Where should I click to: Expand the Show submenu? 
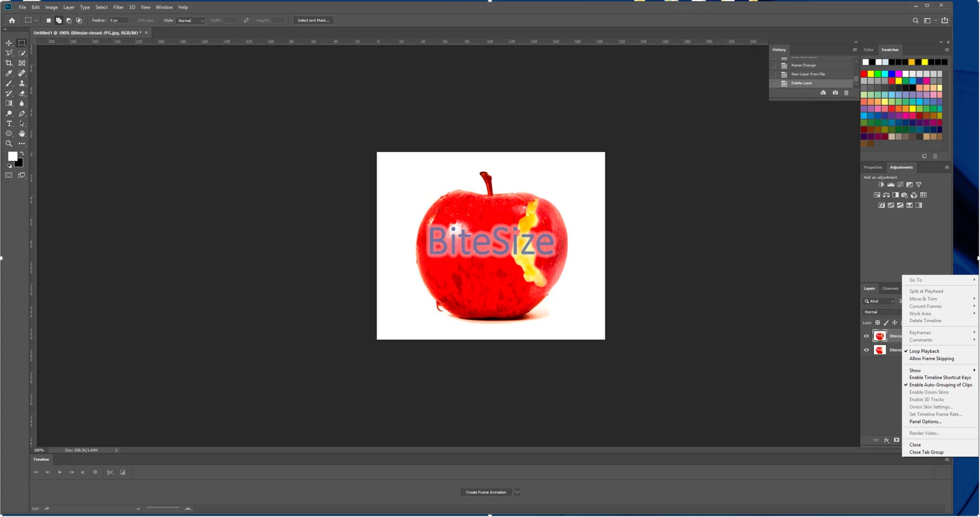point(940,371)
